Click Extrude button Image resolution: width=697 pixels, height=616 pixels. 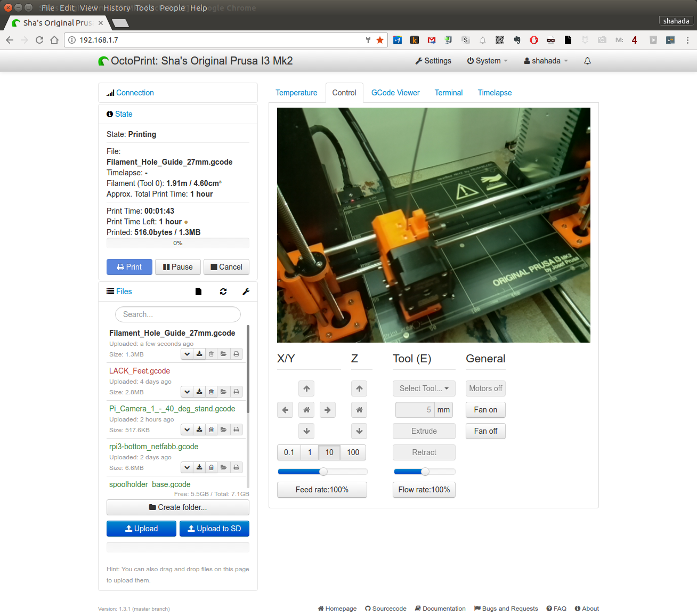[424, 431]
